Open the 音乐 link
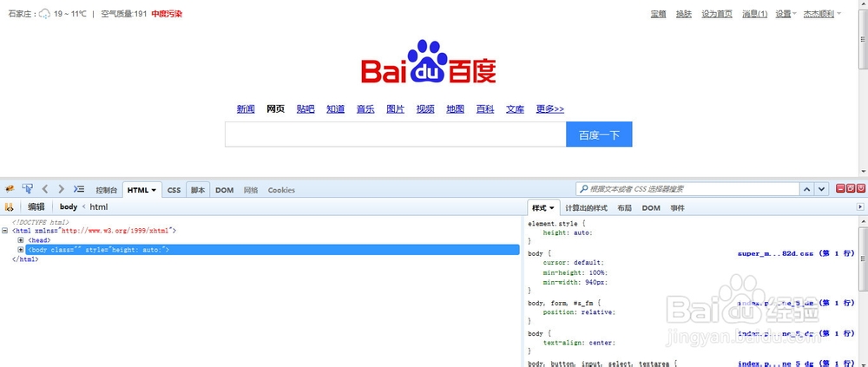Screen dimensions: 868x367 tap(365, 109)
